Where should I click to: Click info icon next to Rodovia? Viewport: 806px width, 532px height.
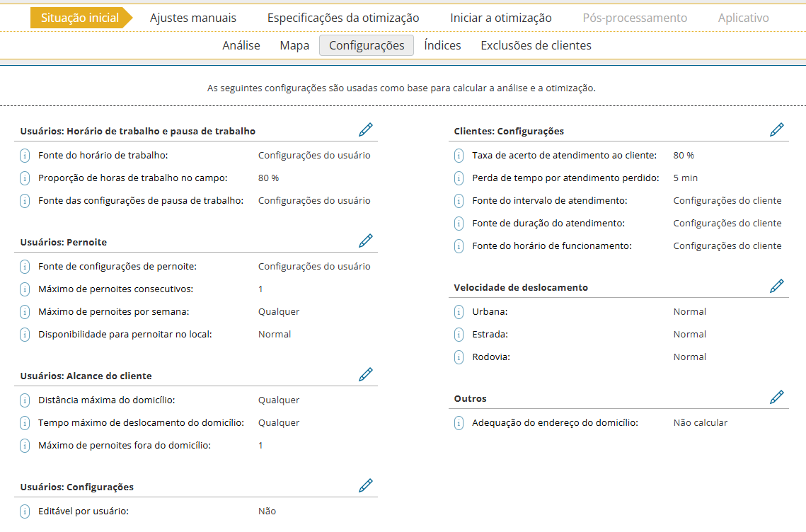[459, 357]
